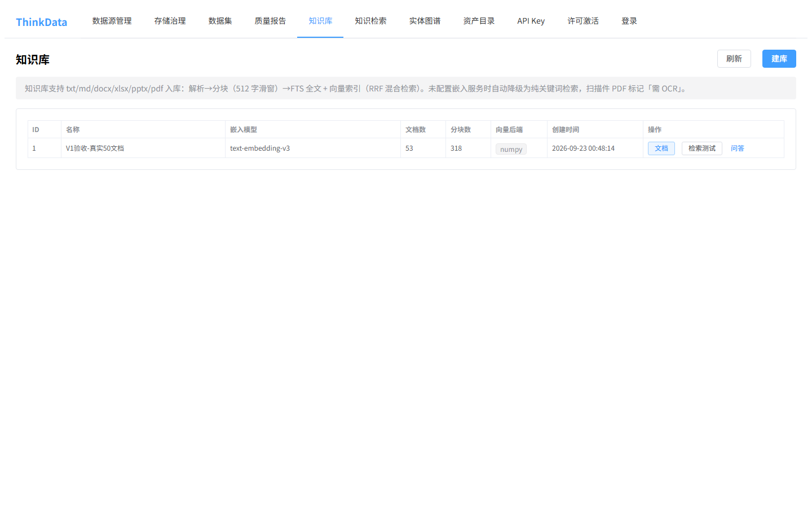Viewport: 812px width, 508px height.
Task: Navigate to 资产目录
Action: pyautogui.click(x=479, y=21)
